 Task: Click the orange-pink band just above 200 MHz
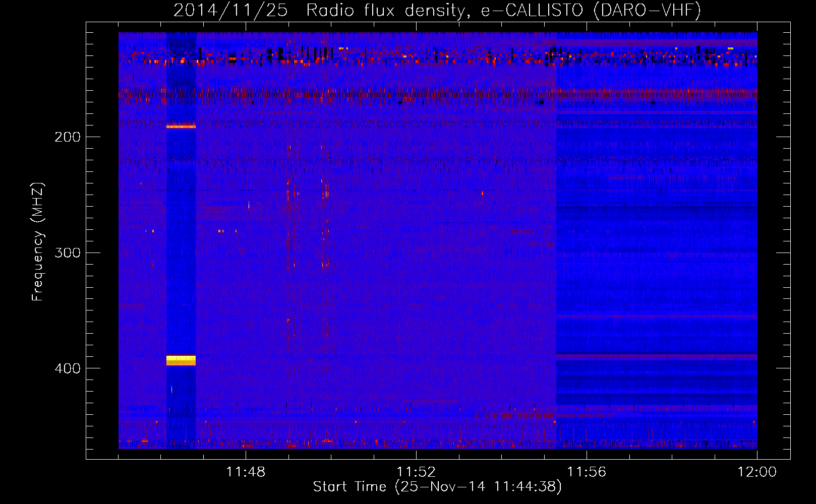pos(181,126)
